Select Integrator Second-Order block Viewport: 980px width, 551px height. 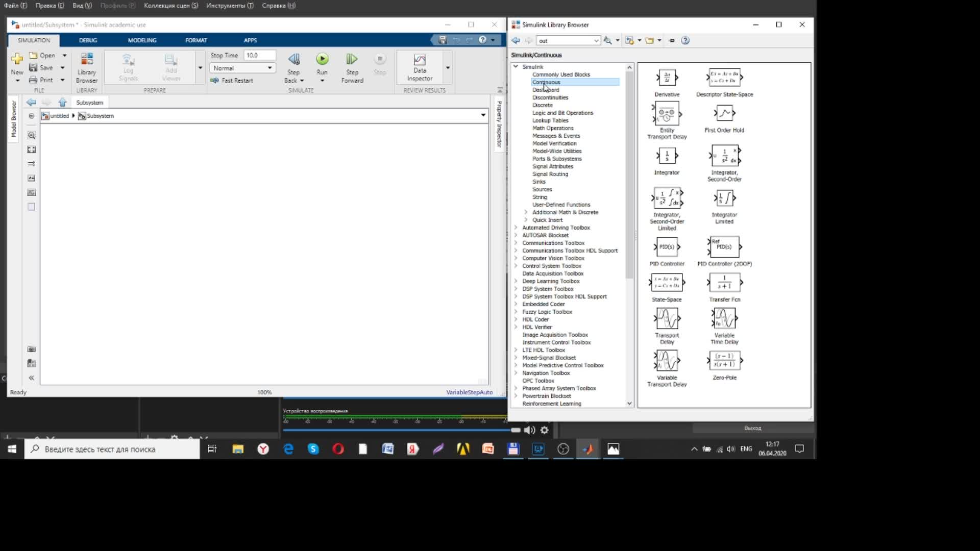724,156
